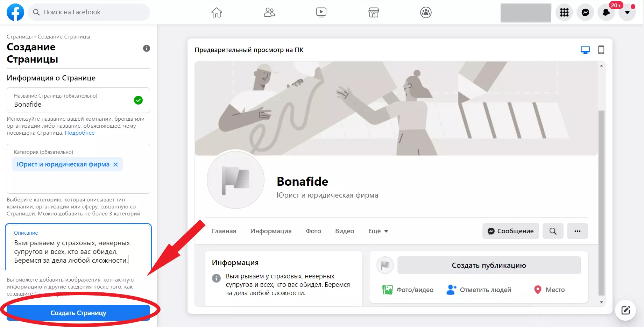Remove the Юрист и юридическая фирма category tag

(x=115, y=164)
